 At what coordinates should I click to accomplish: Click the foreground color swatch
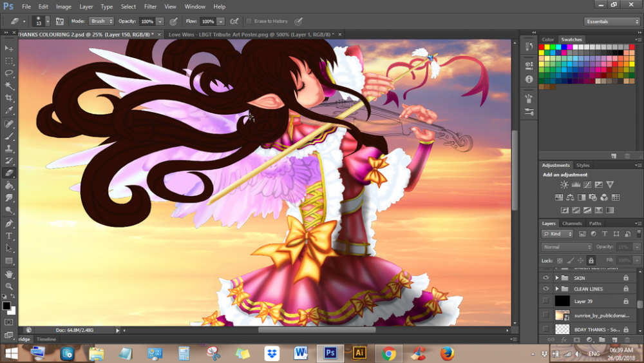[6, 306]
